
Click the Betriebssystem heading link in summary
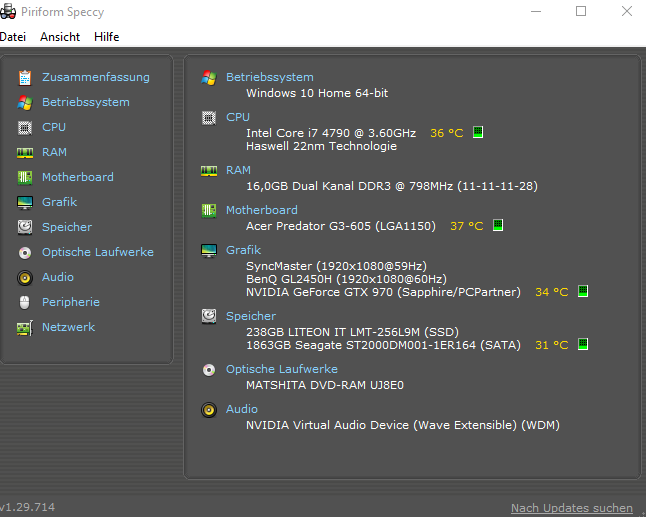270,77
